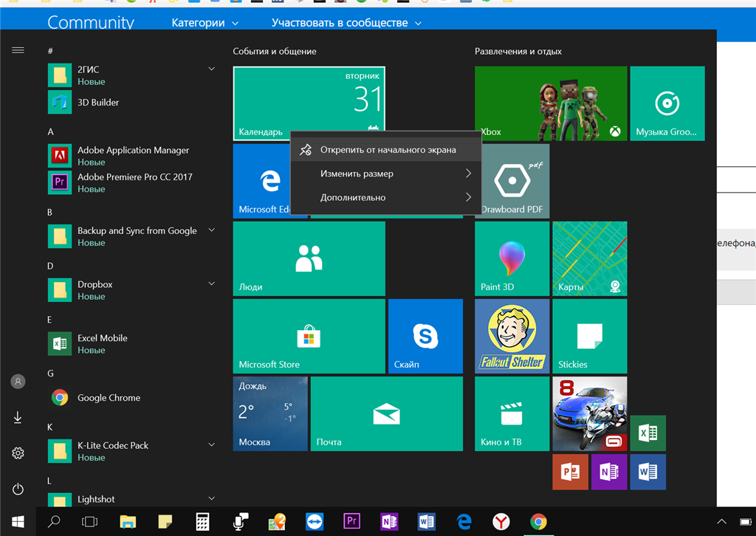Open the user account icon in Start
Screen dimensions: 756x536
point(18,382)
